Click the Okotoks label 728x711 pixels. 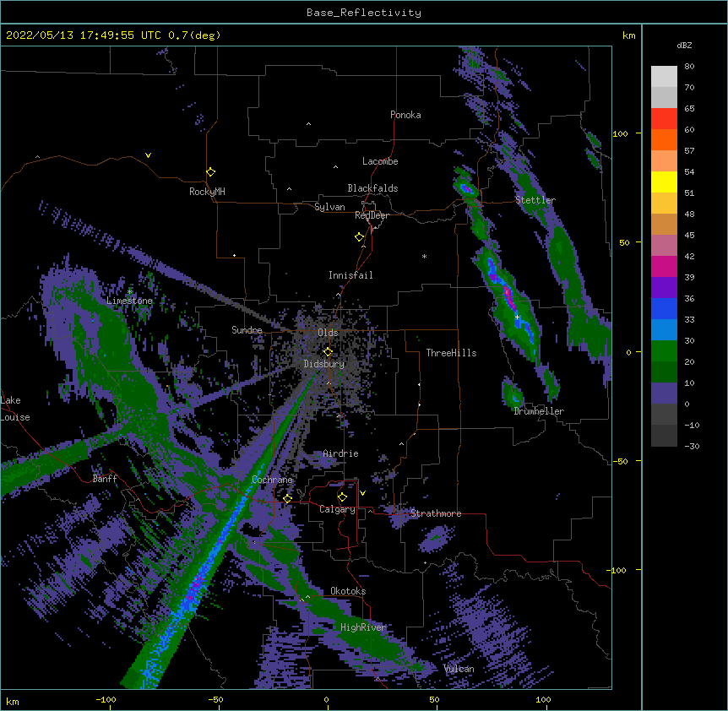click(348, 591)
